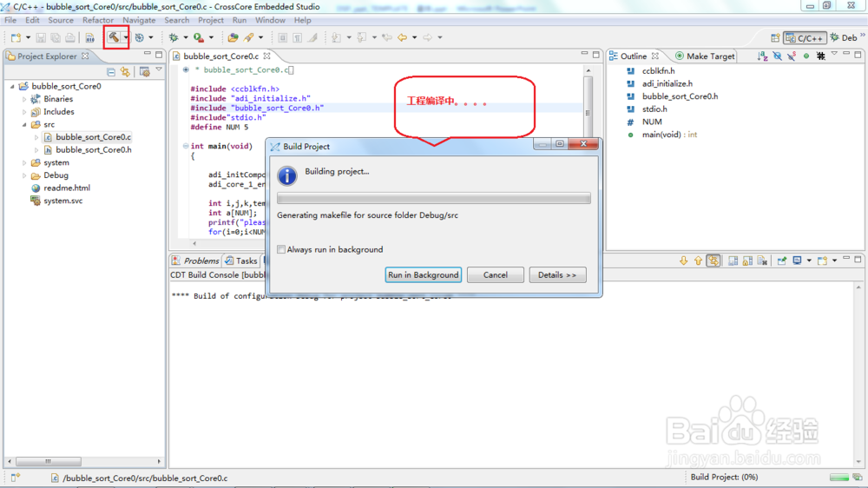Expand the Binaries tree node
The width and height of the screenshot is (868, 488).
(24, 99)
